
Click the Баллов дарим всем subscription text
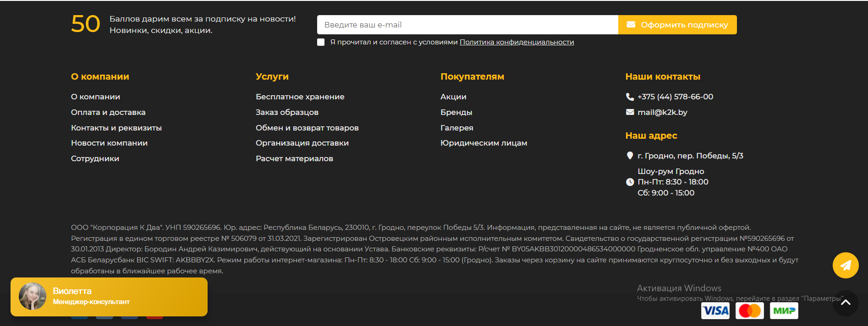203,25
